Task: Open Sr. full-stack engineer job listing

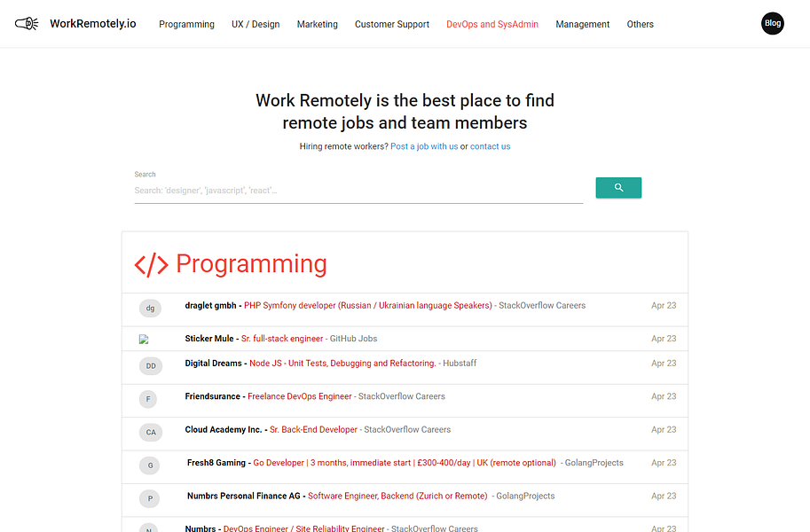Action: point(282,339)
